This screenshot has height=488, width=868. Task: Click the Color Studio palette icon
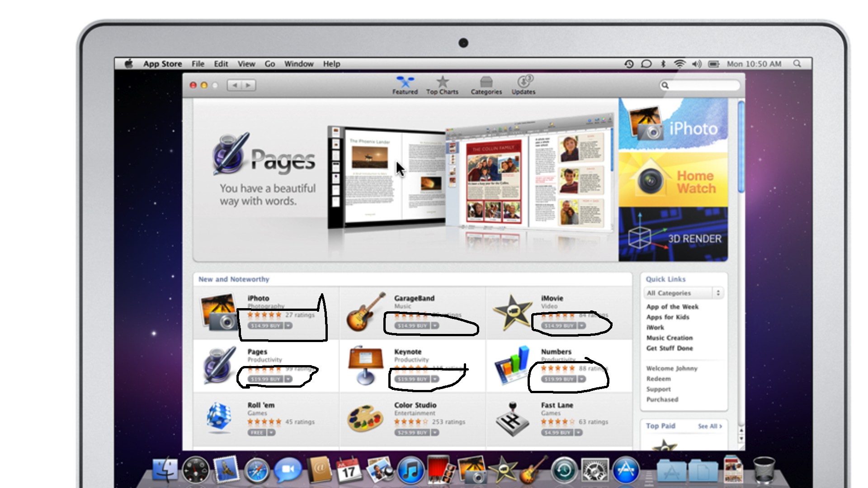(x=365, y=418)
